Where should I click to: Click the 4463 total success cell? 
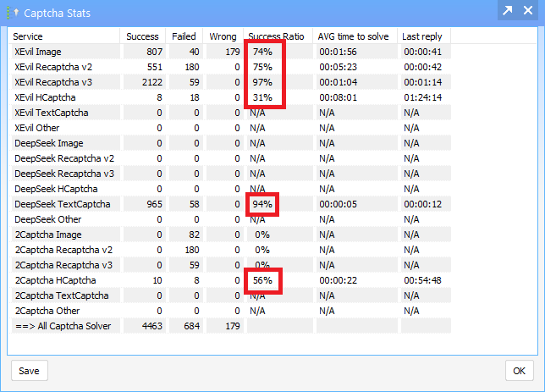(144, 326)
